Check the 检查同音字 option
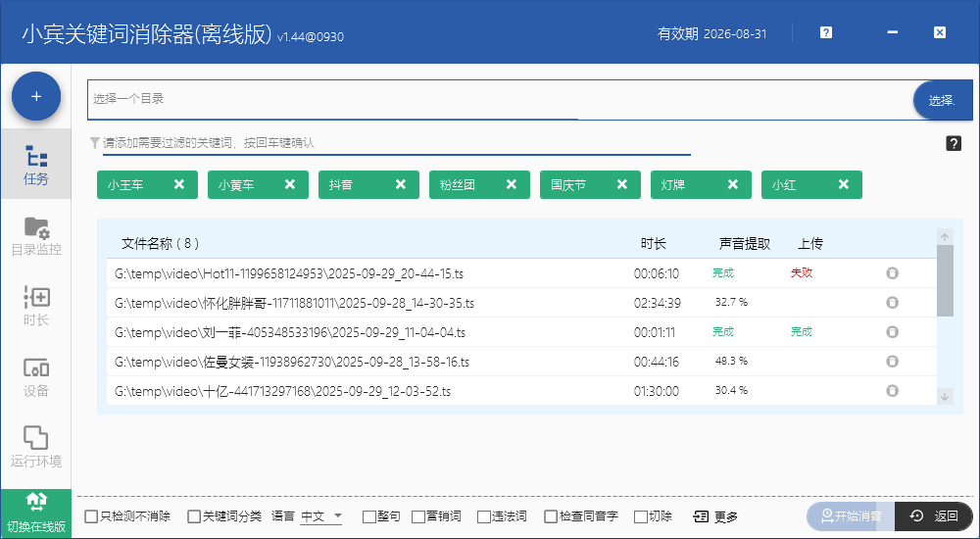Image resolution: width=980 pixels, height=539 pixels. coord(551,516)
